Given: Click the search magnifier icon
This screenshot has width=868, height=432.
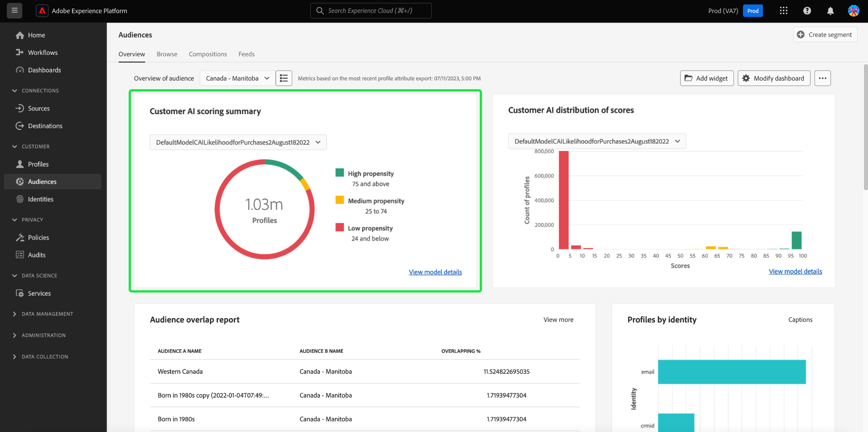Looking at the screenshot, I should pos(320,10).
